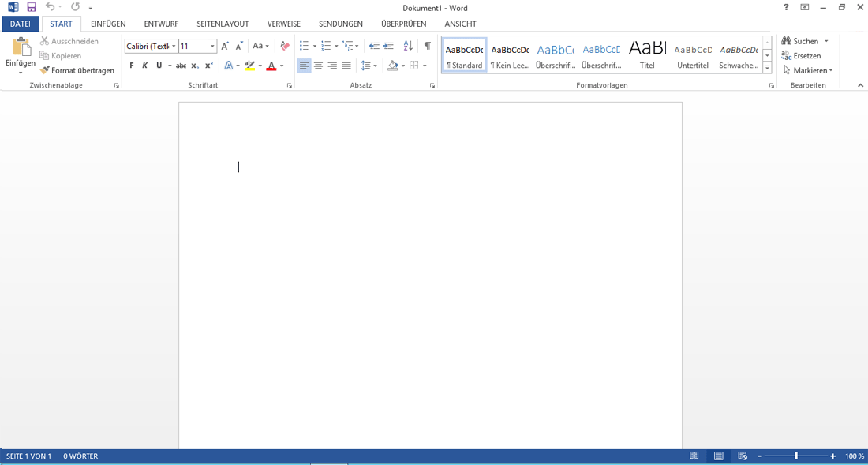This screenshot has width=868, height=465.
Task: Open the font name dropdown for Calibri
Action: pos(174,47)
